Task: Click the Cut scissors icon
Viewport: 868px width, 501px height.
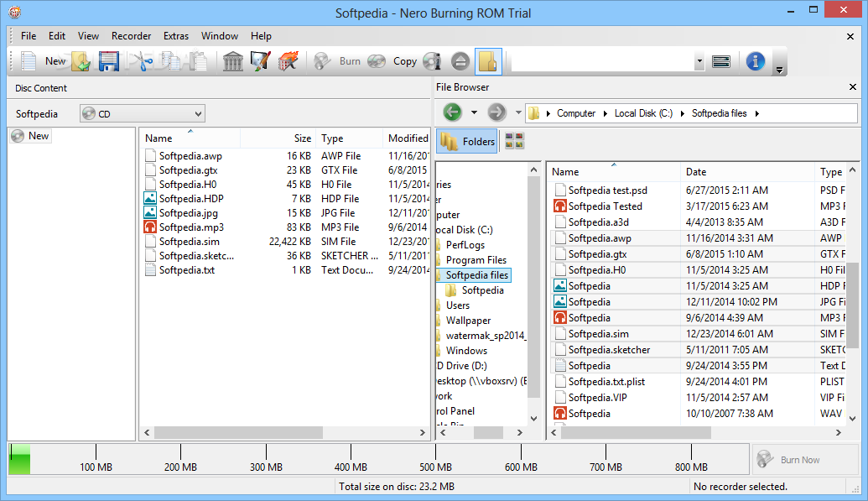Action: pyautogui.click(x=143, y=61)
